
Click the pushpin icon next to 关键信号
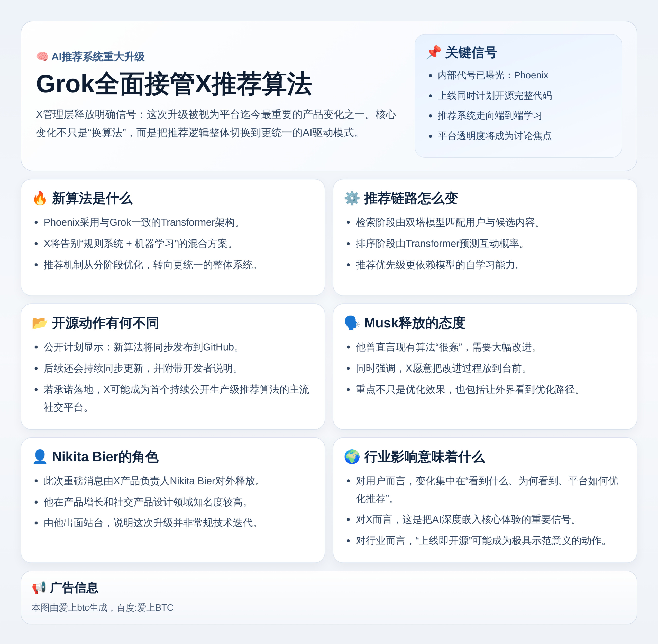(x=434, y=52)
